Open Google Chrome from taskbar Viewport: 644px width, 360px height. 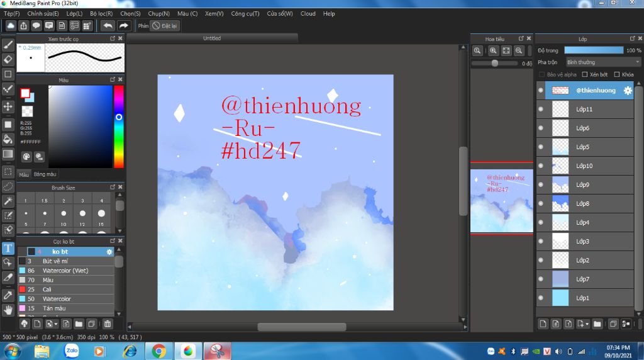click(x=159, y=351)
